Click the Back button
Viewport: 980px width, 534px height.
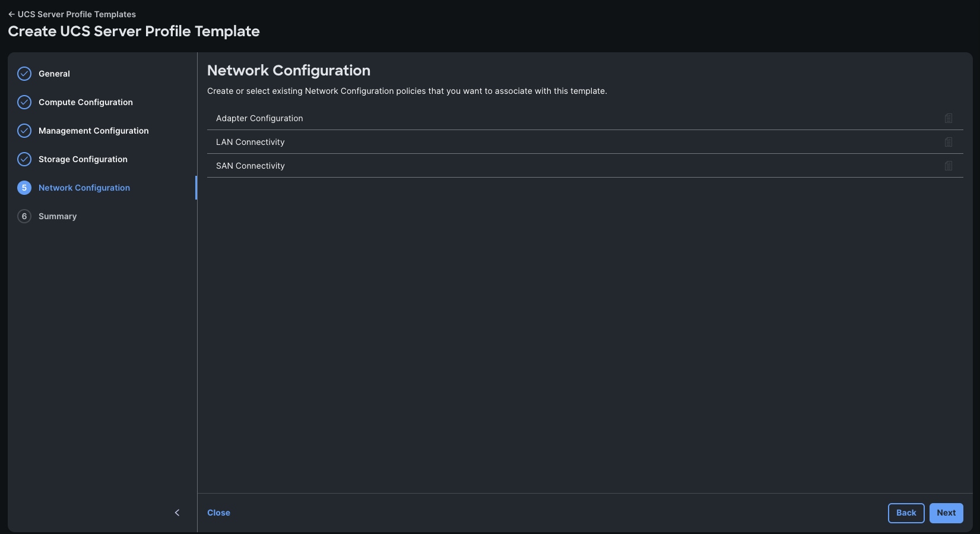(906, 513)
